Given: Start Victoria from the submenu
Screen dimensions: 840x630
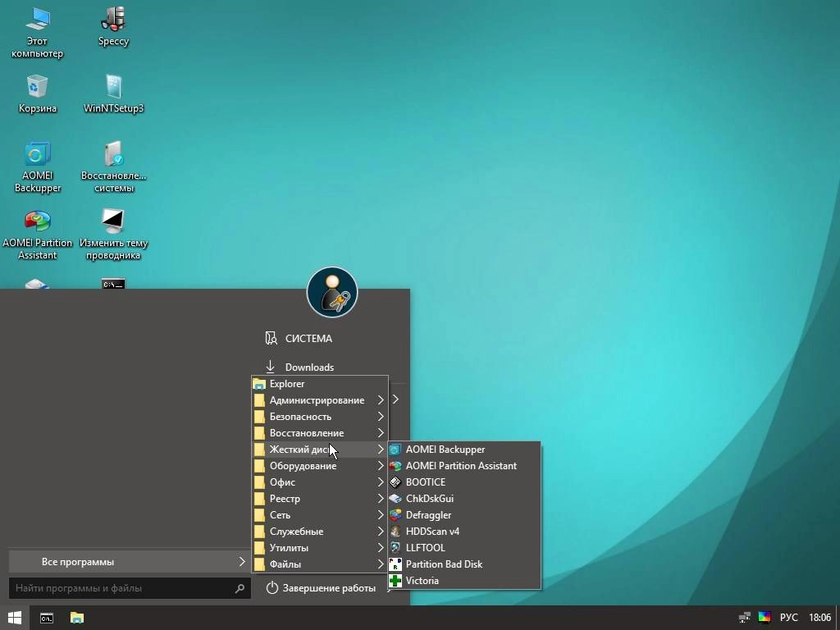Looking at the screenshot, I should tap(464, 581).
